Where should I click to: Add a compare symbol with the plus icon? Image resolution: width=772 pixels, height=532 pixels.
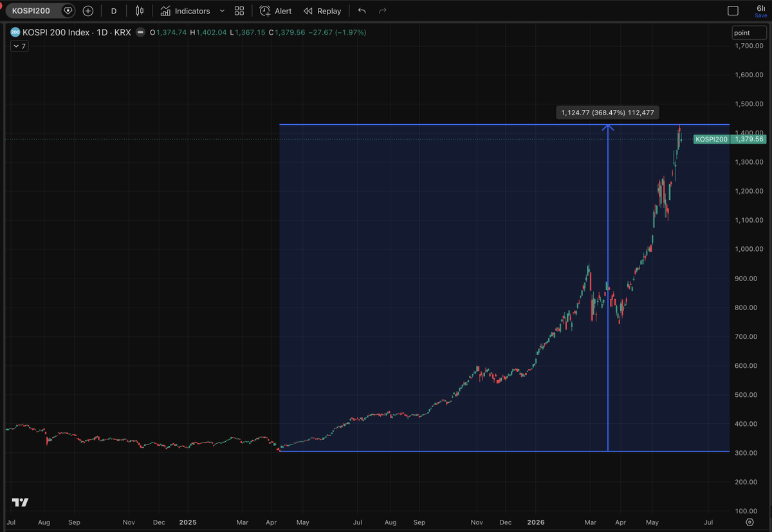tap(88, 11)
